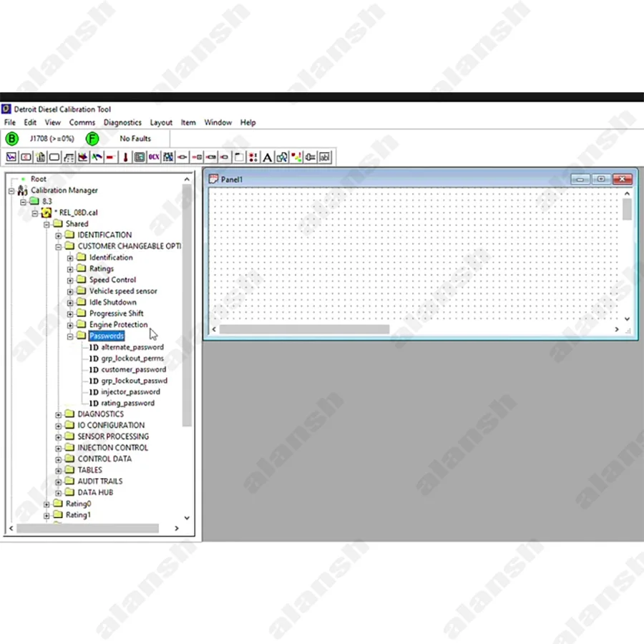This screenshot has width=644, height=644.
Task: Expand the Rating0 folder
Action: (47, 504)
